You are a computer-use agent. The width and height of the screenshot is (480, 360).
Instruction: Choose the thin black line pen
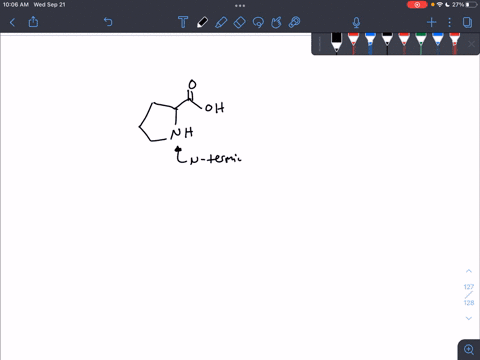coord(387,43)
